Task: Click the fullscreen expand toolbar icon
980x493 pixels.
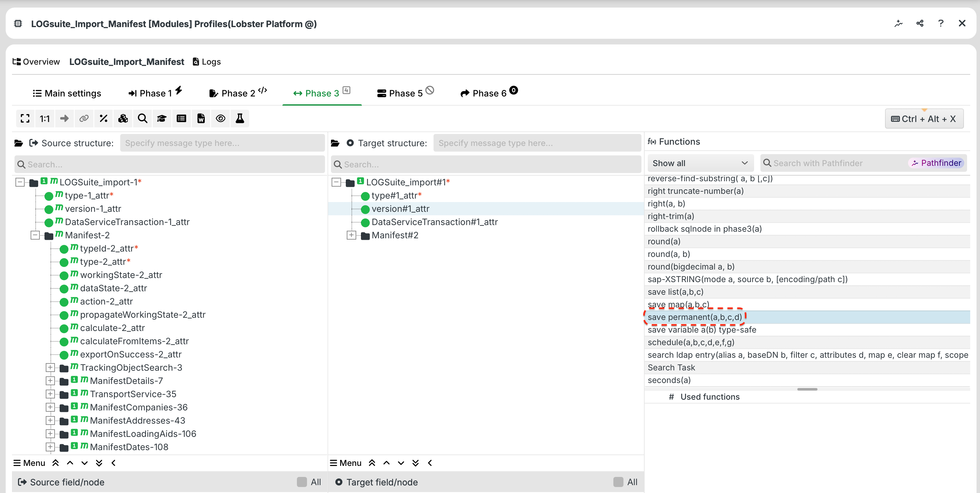Action: [x=25, y=119]
